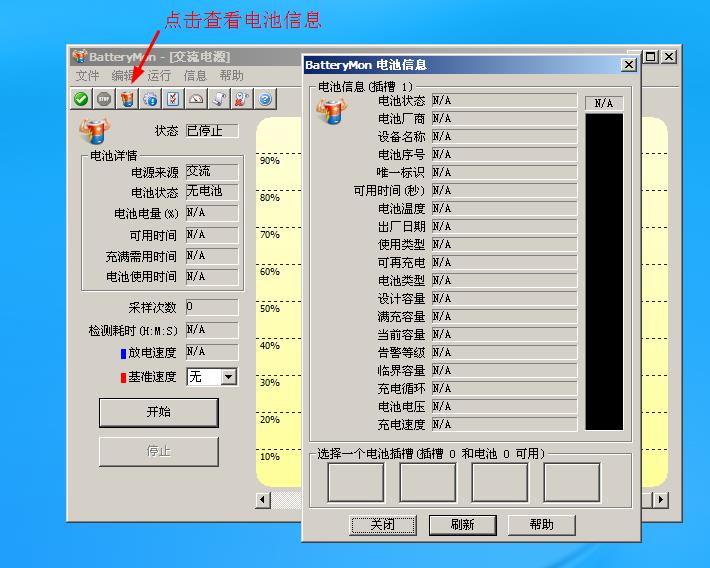710x568 pixels.
Task: Click the 充满需用时间 value field
Action: (212, 256)
